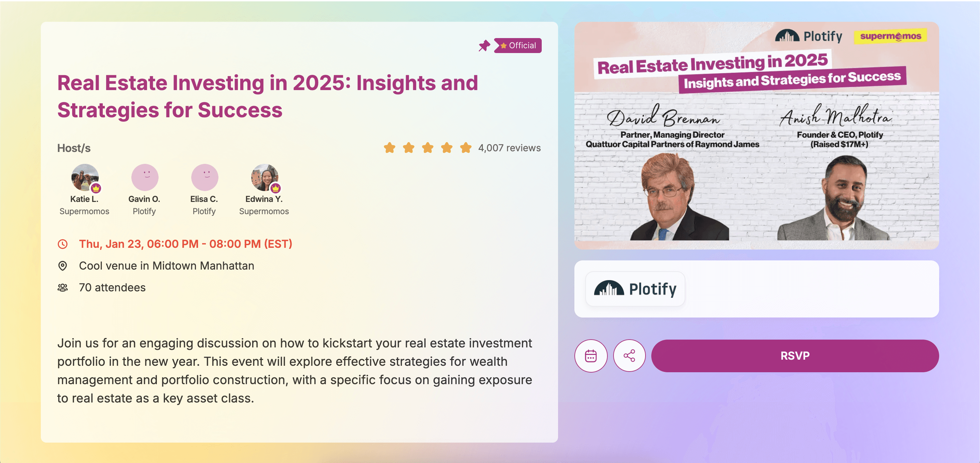Click the add-to-calendar icon button

click(x=590, y=356)
